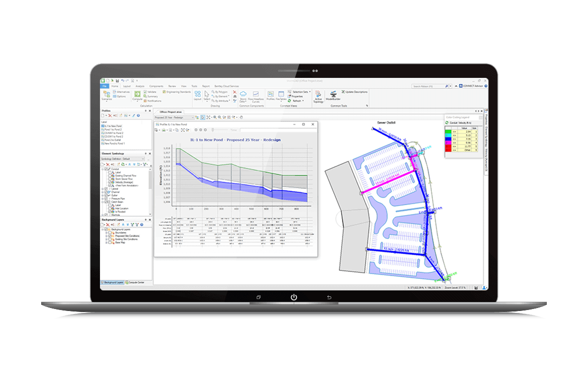588x382 pixels.
Task: Click Update Descriptions
Action: (354, 92)
